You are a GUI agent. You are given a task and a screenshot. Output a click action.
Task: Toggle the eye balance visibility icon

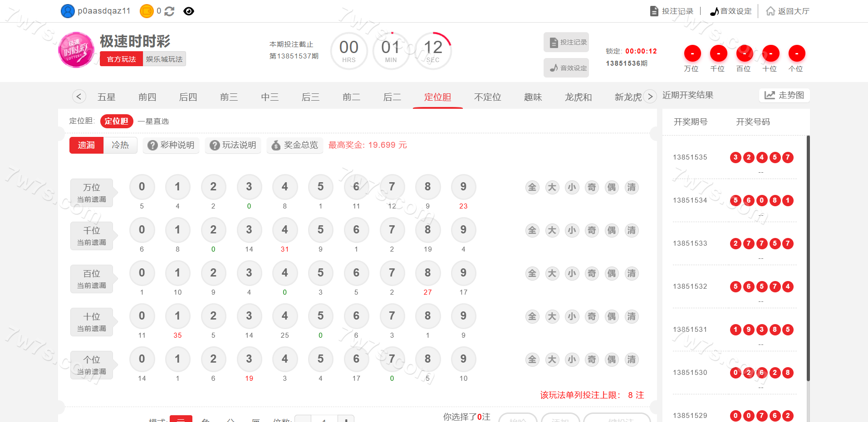pyautogui.click(x=189, y=11)
